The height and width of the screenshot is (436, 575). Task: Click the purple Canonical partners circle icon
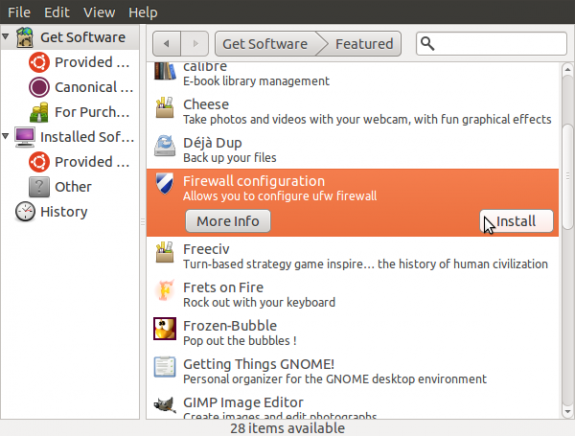(39, 87)
